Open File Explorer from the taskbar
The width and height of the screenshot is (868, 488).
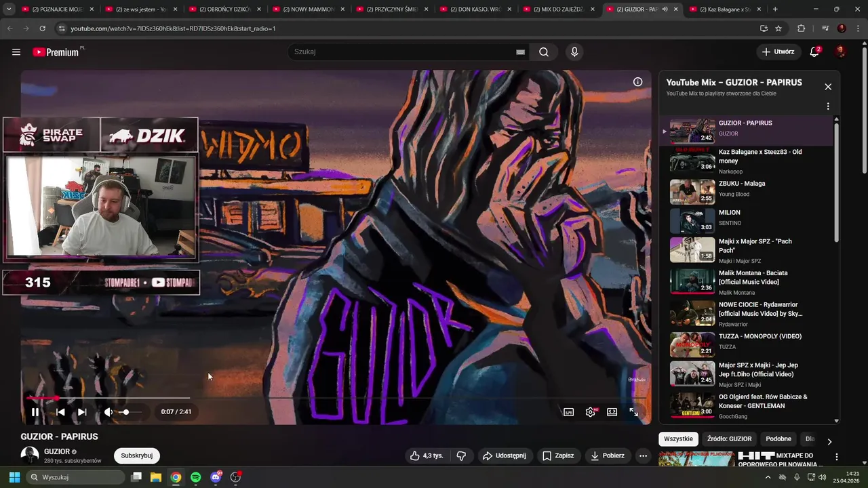pos(155,477)
